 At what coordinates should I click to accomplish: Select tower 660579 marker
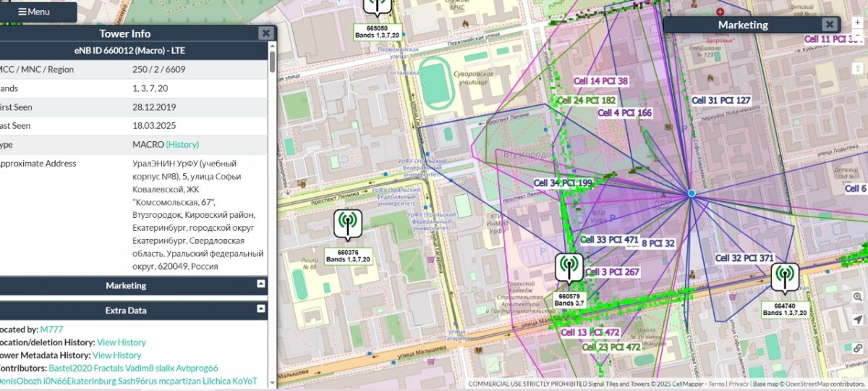pyautogui.click(x=569, y=267)
